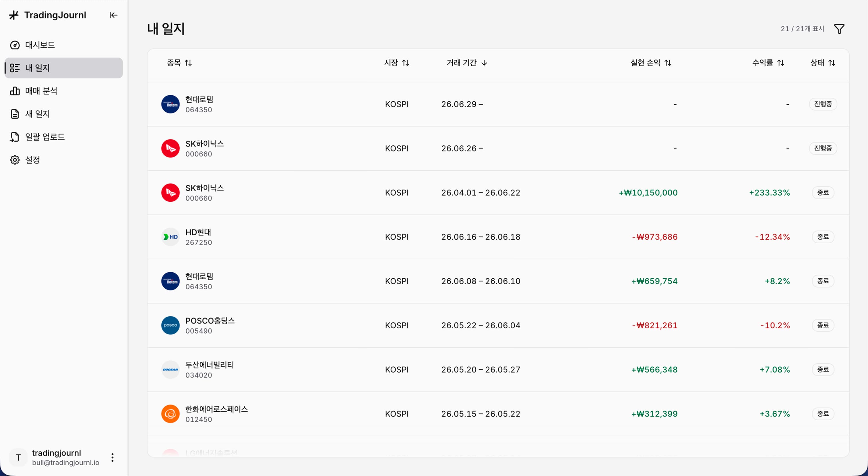Viewport: 868px width, 476px height.
Task: Click the -10.2% return value
Action: pos(775,325)
